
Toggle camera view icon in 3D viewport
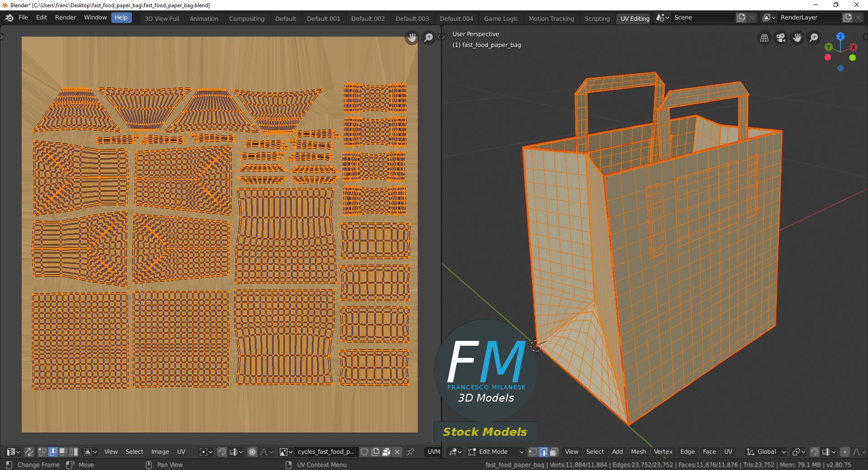[x=781, y=38]
